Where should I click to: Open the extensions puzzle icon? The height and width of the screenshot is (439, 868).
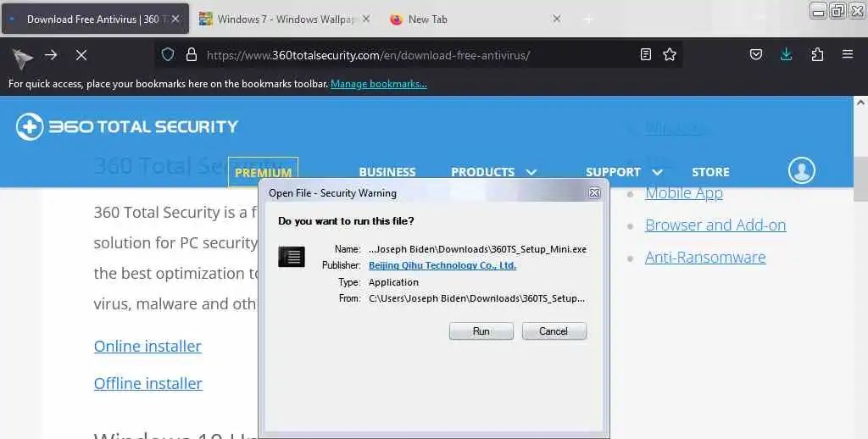coord(817,54)
